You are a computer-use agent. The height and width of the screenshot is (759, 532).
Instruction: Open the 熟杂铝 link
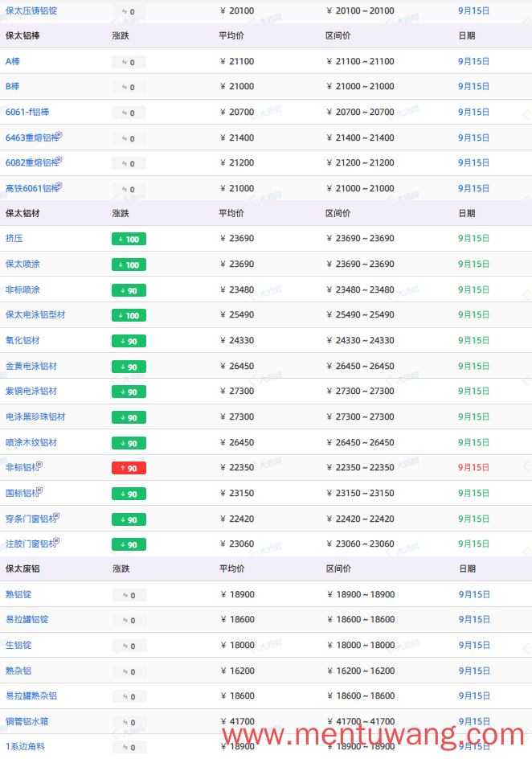point(18,671)
